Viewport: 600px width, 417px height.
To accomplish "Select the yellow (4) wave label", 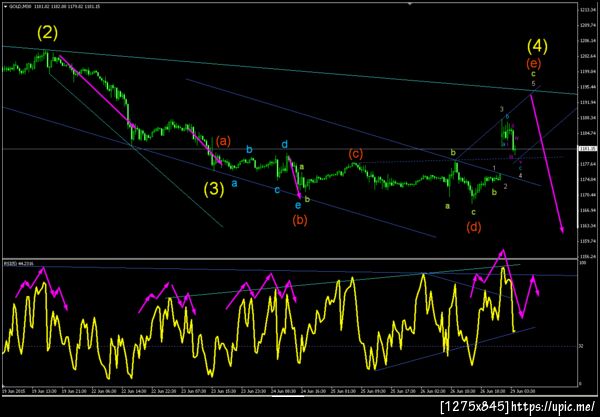I will point(537,46).
